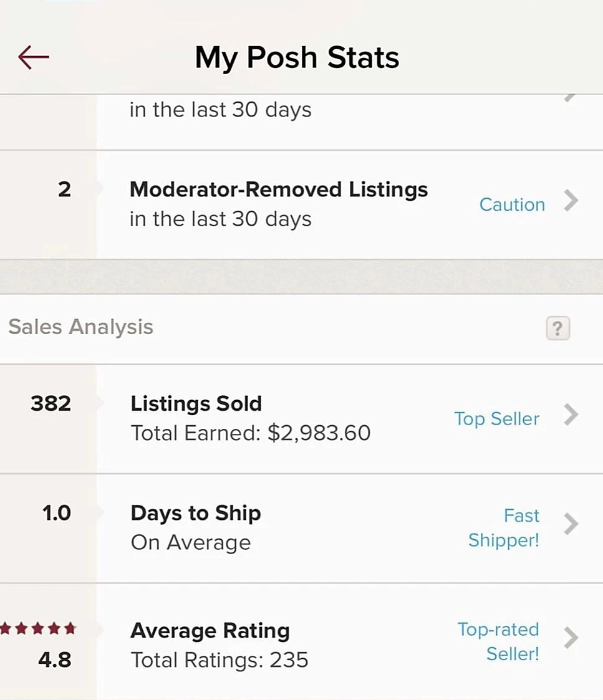
Task: Open the partially visible top row chevron
Action: tap(569, 98)
